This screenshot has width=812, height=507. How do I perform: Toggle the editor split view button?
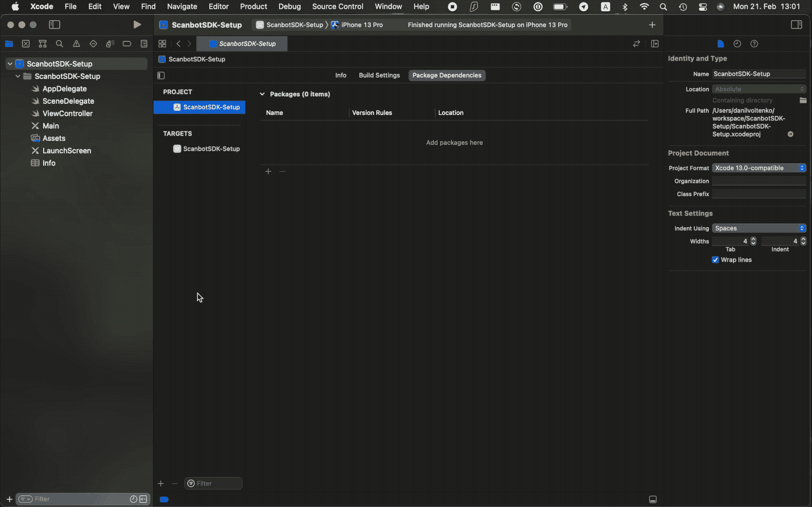click(655, 44)
